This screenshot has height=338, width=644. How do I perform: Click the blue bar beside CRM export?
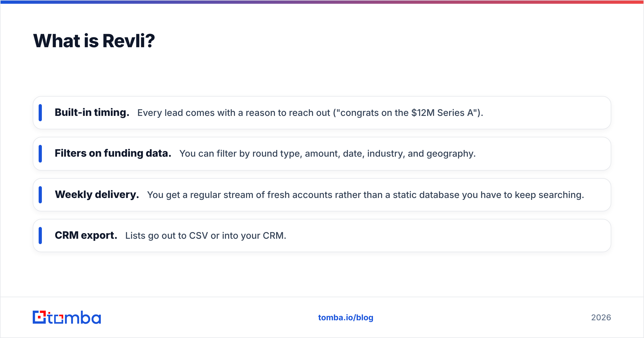click(x=40, y=236)
